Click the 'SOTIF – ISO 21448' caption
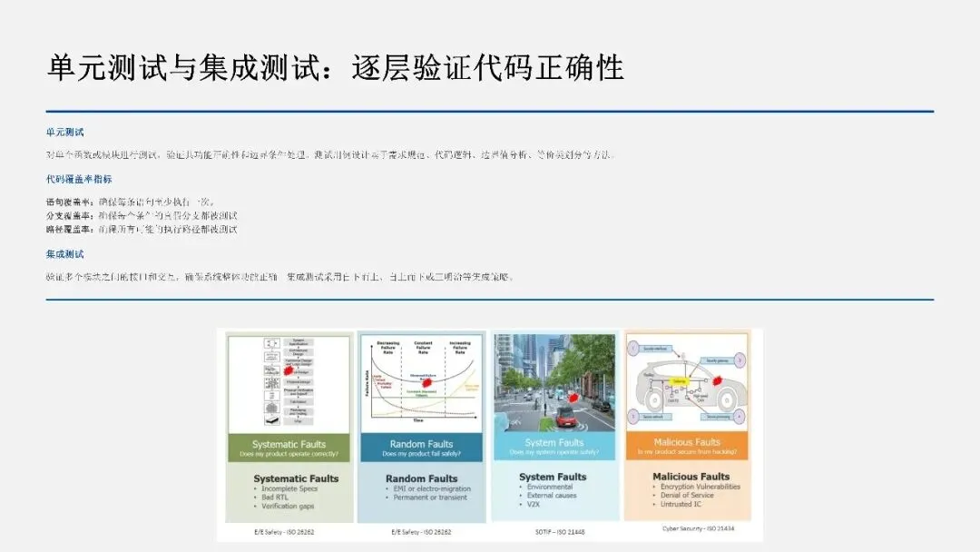980x552 pixels. click(x=560, y=532)
